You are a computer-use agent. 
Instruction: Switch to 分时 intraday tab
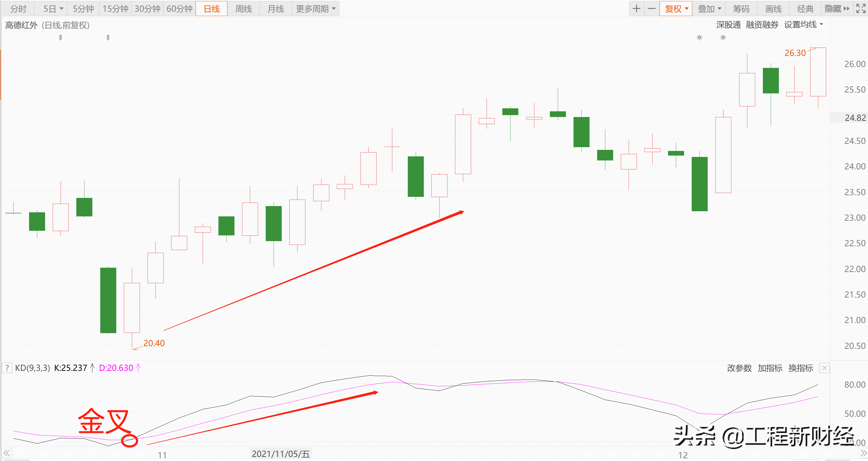[x=18, y=9]
